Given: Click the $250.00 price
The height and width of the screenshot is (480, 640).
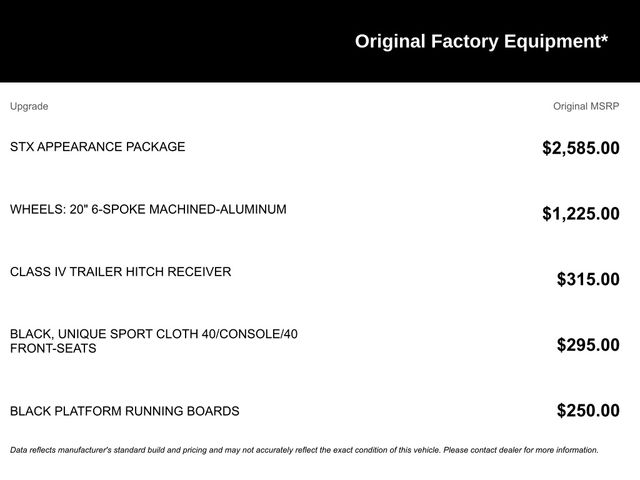Looking at the screenshot, I should pos(587,411).
